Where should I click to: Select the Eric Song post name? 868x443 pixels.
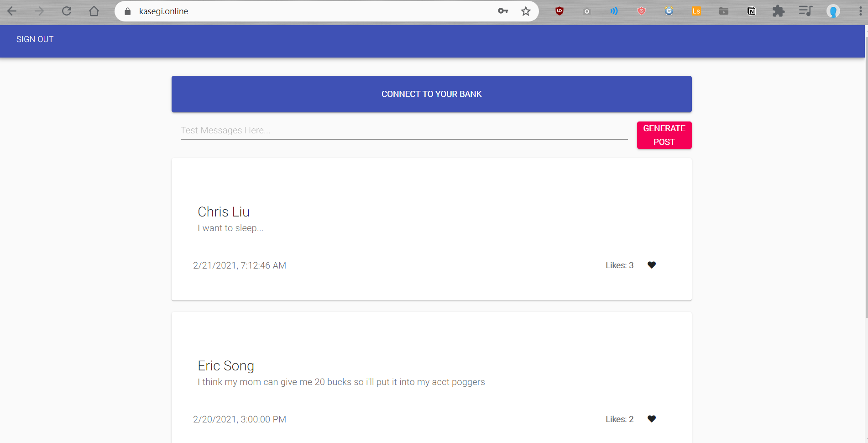[x=226, y=366]
